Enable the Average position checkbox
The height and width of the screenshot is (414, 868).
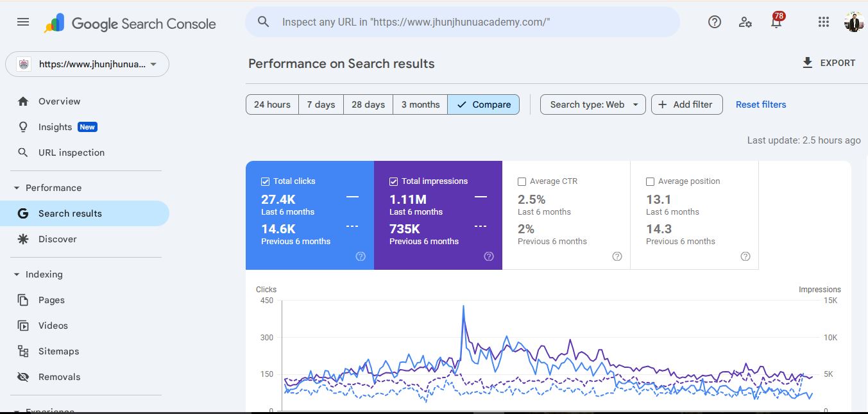point(651,181)
